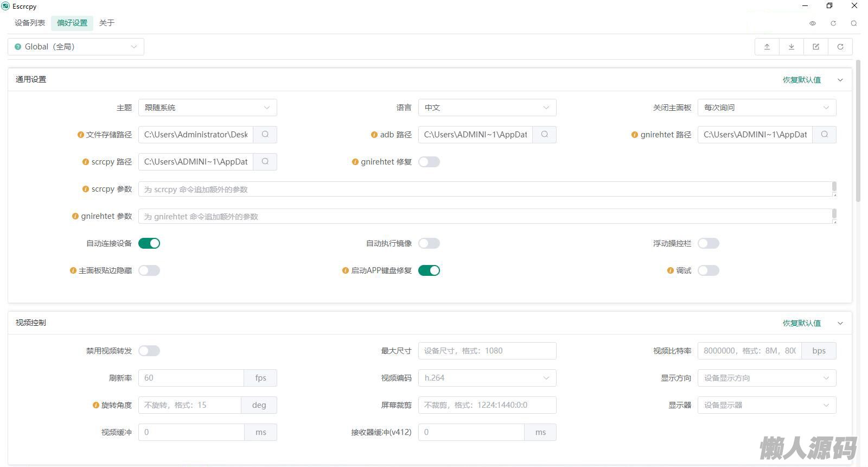Open the Global（全局）scope dropdown
Screen dimensions: 868x467
click(76, 47)
